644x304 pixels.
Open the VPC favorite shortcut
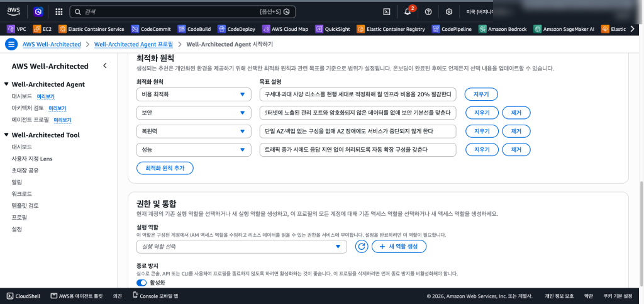[16, 29]
